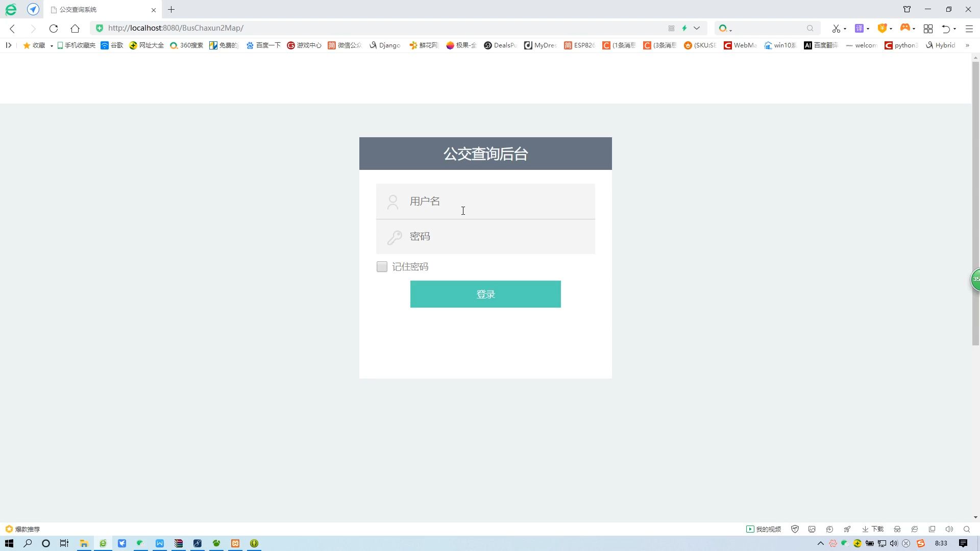Open File Explorer from the taskbar
Viewport: 980px width, 551px height.
coord(84,543)
